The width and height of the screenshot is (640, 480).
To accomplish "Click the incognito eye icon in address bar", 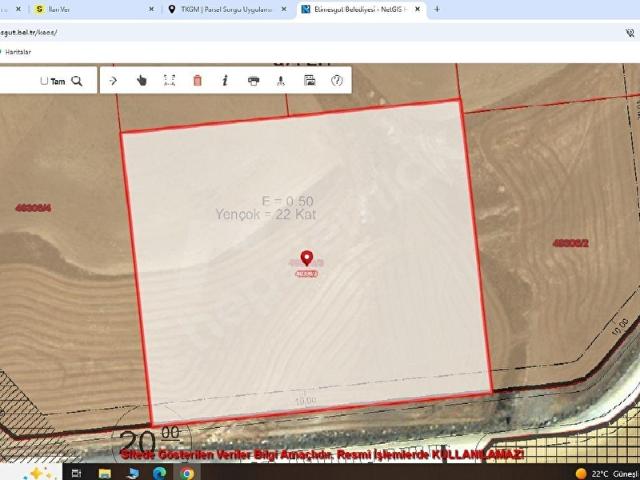I will pyautogui.click(x=630, y=33).
